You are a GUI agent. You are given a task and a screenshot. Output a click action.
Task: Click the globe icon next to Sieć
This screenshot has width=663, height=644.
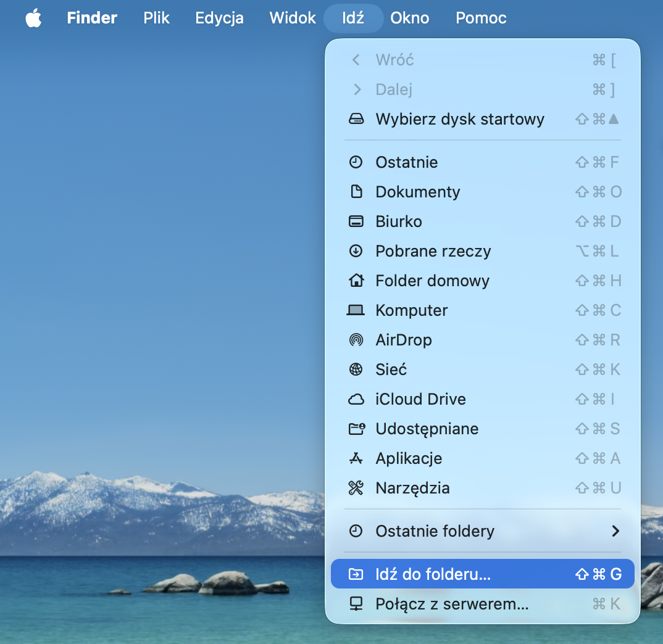(x=356, y=369)
